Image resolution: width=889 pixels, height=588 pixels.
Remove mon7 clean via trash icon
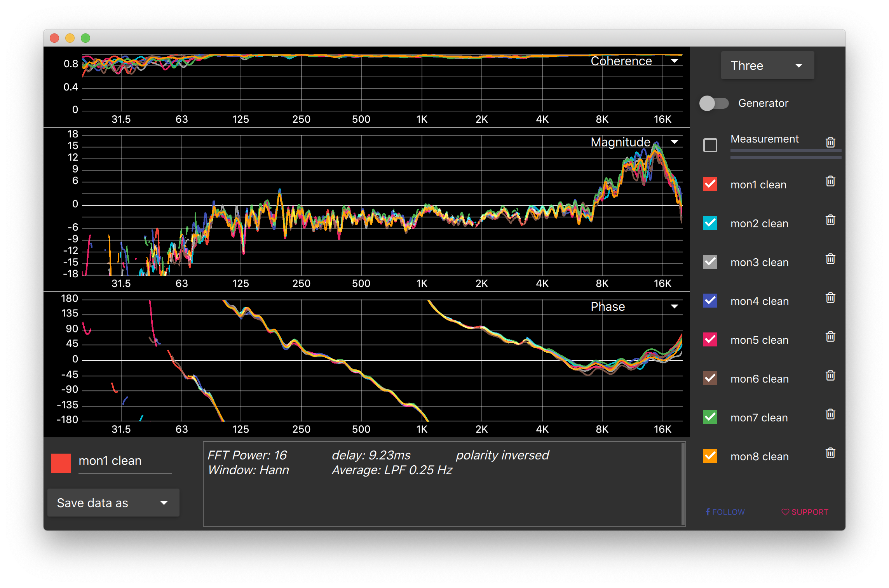[830, 414]
